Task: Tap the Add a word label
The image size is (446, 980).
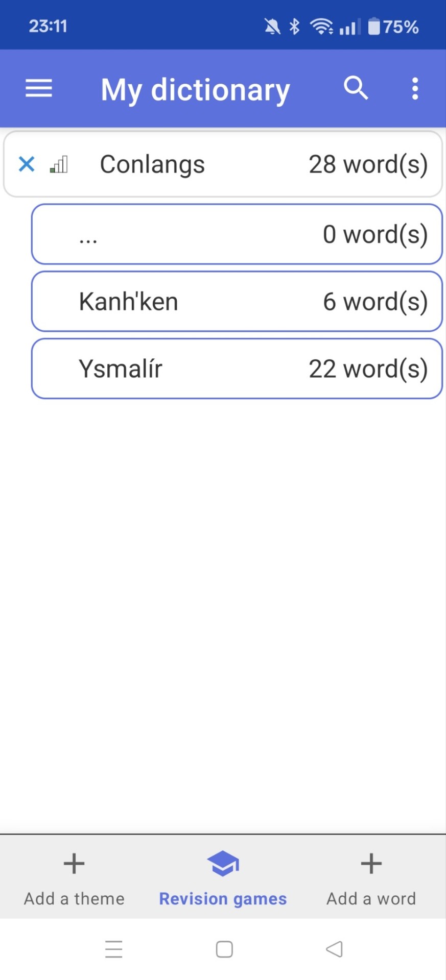Action: pos(371,898)
